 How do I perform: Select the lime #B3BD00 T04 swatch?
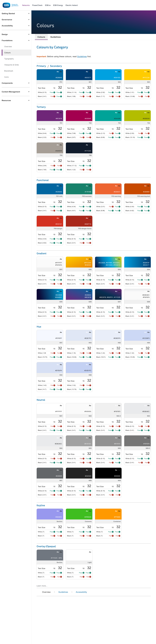138,116
